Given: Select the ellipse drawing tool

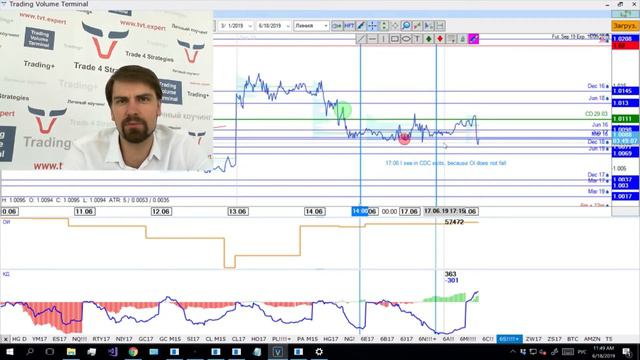Looking at the screenshot, I should coord(406,39).
